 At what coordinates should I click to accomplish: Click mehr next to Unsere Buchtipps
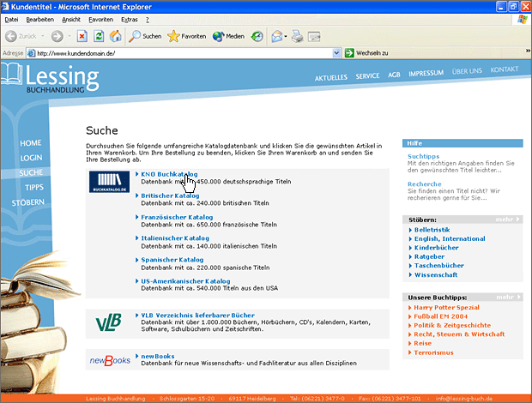[508, 297]
